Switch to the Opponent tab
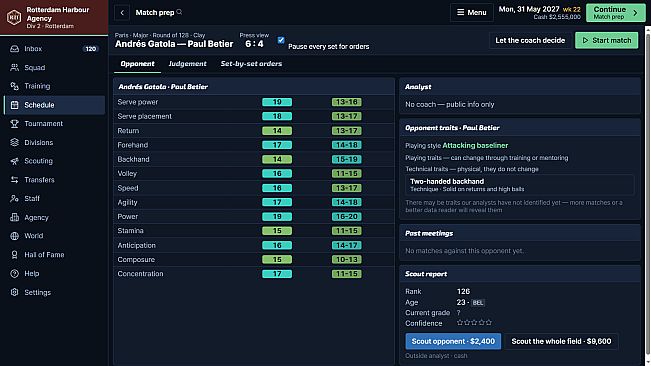651x366 pixels. [137, 63]
